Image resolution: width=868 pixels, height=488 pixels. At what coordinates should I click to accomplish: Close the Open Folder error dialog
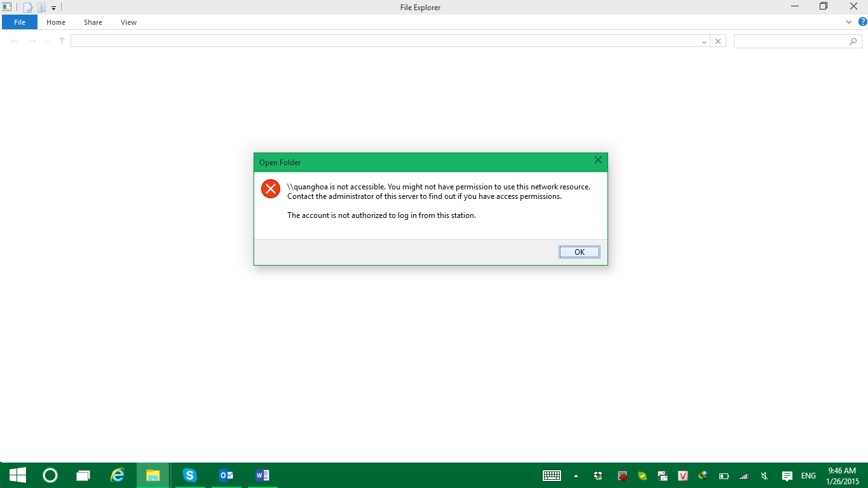click(x=597, y=161)
